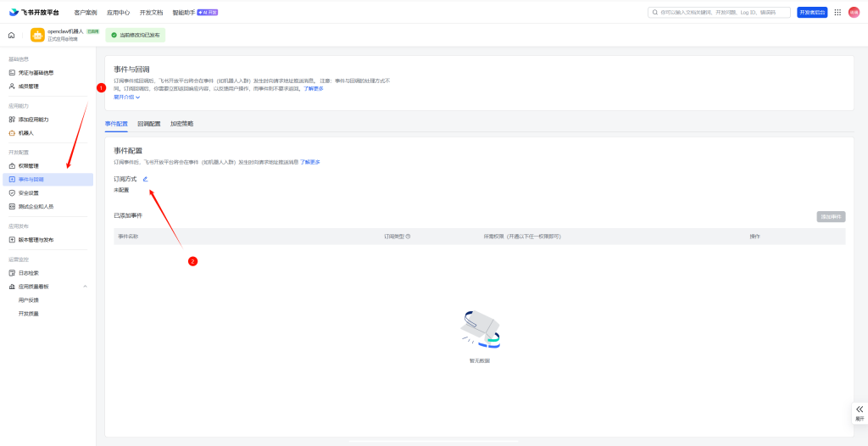This screenshot has width=868, height=446.
Task: Open the 客户案例 menu item
Action: pos(86,12)
